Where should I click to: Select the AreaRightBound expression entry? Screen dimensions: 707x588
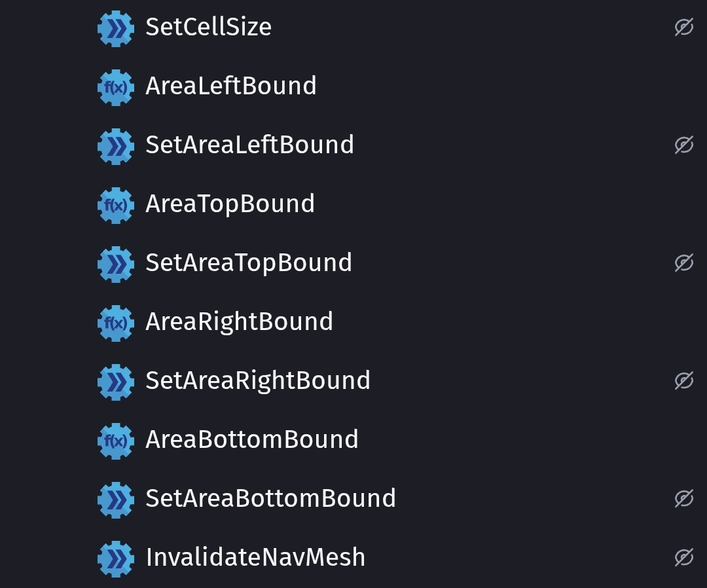[x=239, y=322]
